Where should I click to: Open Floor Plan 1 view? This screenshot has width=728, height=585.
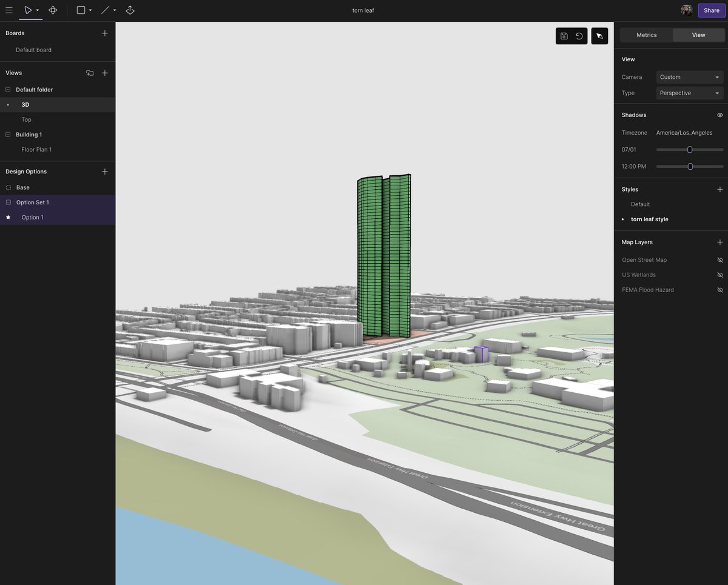coord(58,149)
